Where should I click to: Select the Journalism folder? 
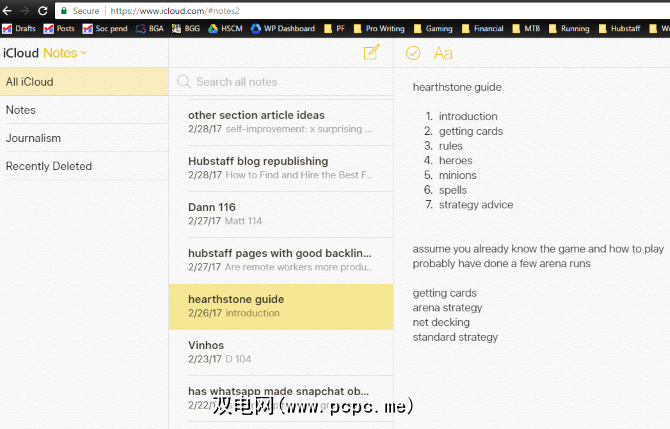[x=84, y=138]
